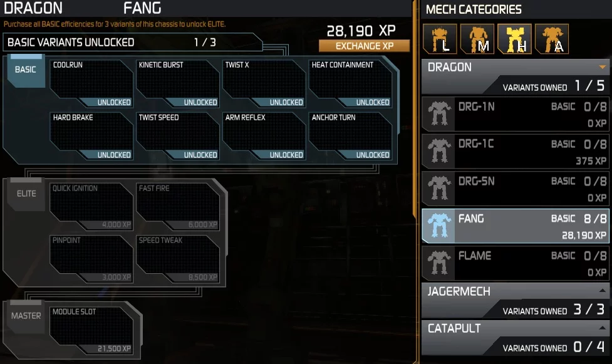Screen dimensions: 612x364
Task: Select the Light mech category icon
Action: (440, 39)
